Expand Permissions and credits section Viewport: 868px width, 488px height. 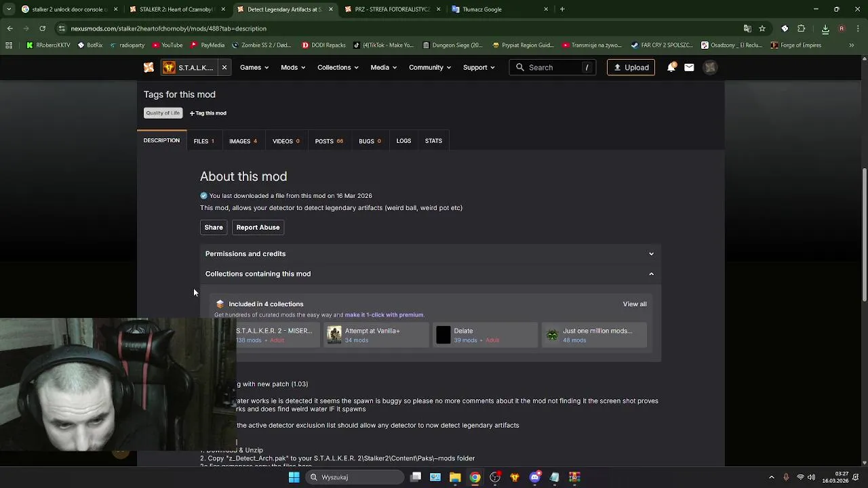click(x=430, y=253)
